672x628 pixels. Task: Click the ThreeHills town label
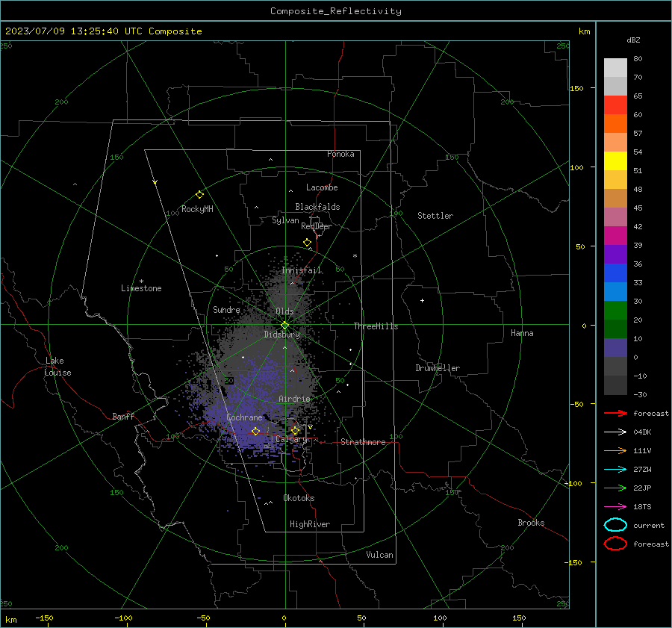(376, 326)
